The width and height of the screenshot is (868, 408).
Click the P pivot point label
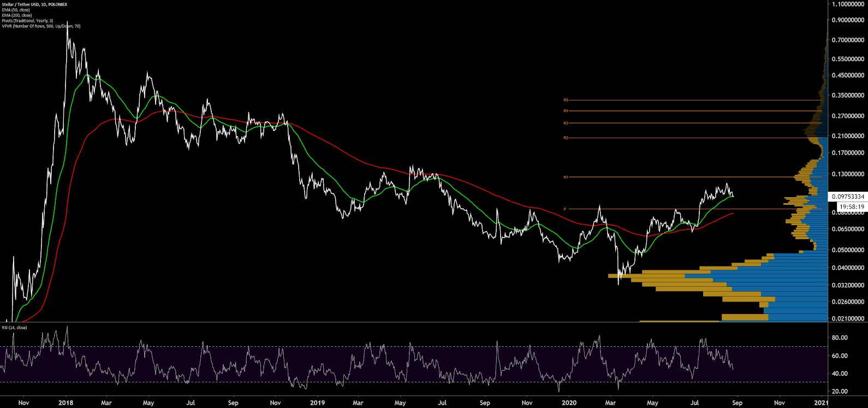[x=565, y=209]
